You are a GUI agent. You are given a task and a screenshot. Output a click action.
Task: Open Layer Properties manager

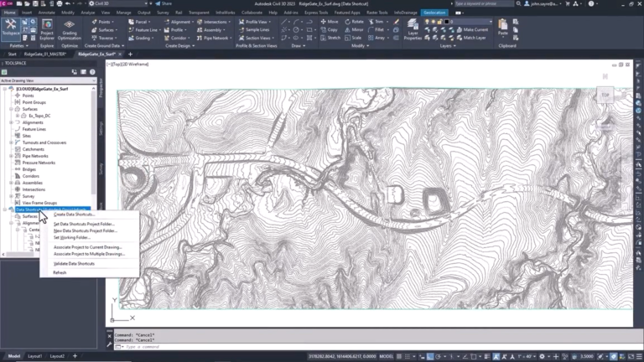click(x=413, y=29)
